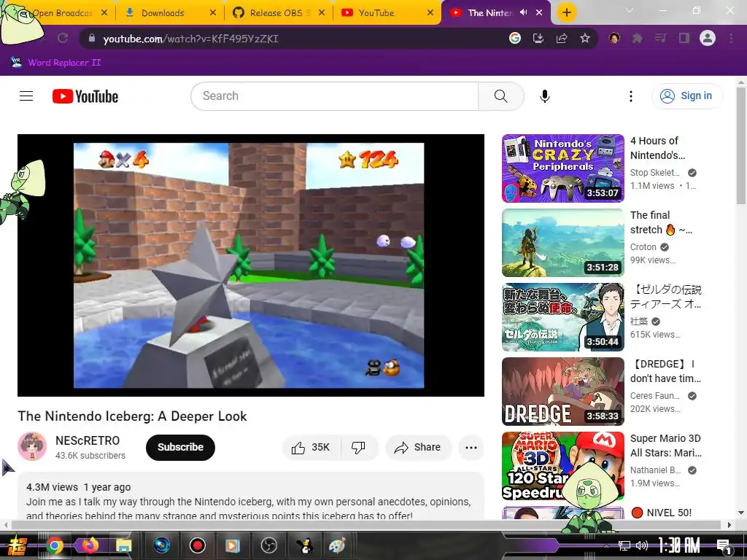The height and width of the screenshot is (560, 747).
Task: Click the magnifying glass search button
Action: coord(500,96)
